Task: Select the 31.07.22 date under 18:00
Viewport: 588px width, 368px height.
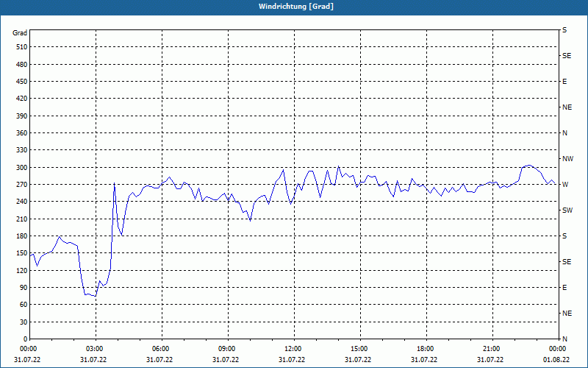Action: 424,360
